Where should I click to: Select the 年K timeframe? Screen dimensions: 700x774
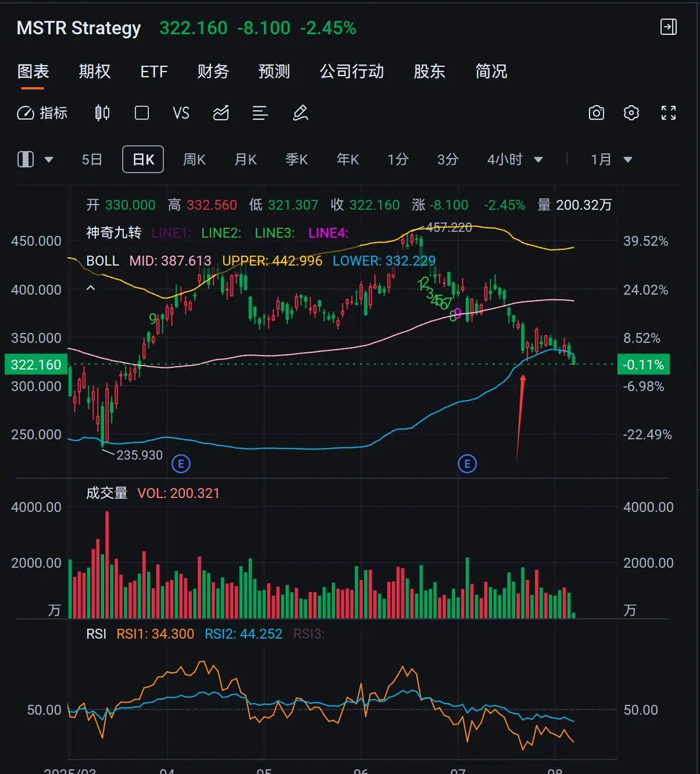click(348, 159)
